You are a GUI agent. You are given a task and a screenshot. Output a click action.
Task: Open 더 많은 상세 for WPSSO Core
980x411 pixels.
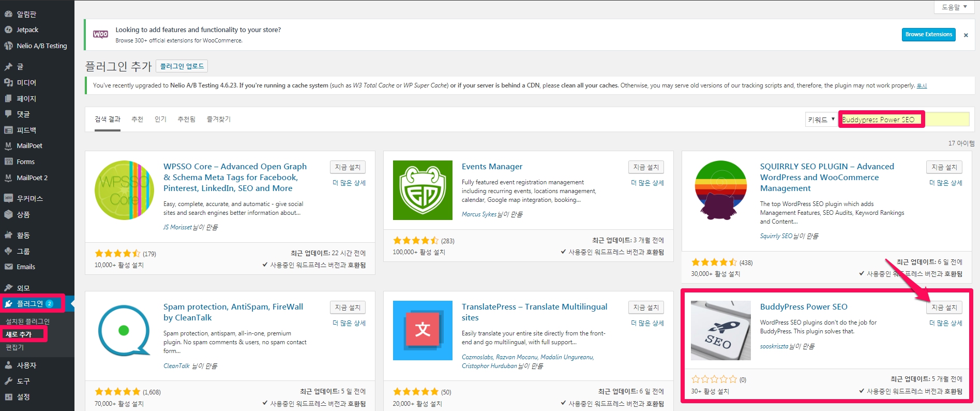(x=349, y=183)
